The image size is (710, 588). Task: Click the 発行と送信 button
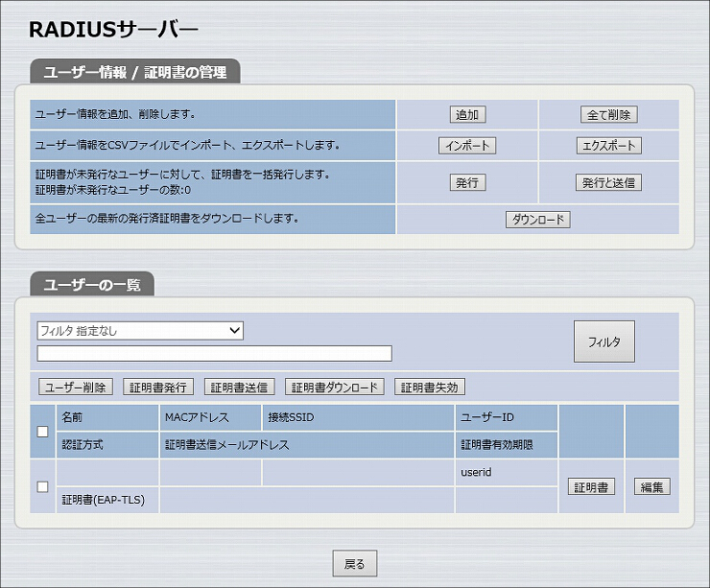tap(608, 183)
